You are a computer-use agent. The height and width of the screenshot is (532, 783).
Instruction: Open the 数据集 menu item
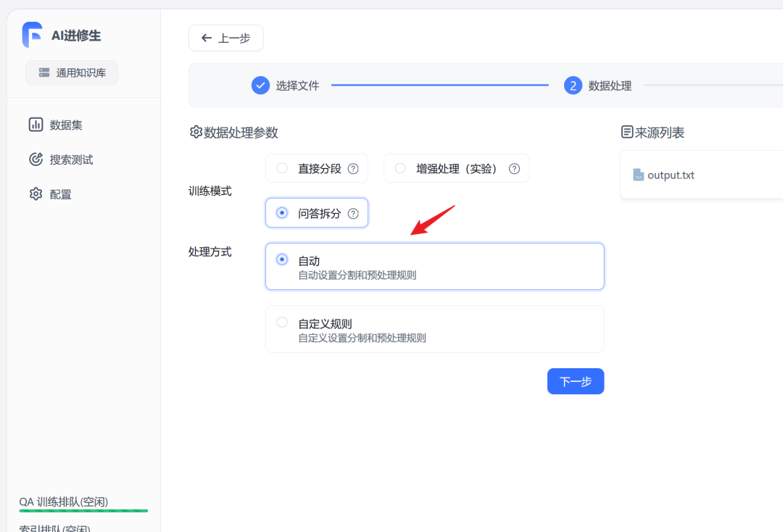click(x=66, y=125)
